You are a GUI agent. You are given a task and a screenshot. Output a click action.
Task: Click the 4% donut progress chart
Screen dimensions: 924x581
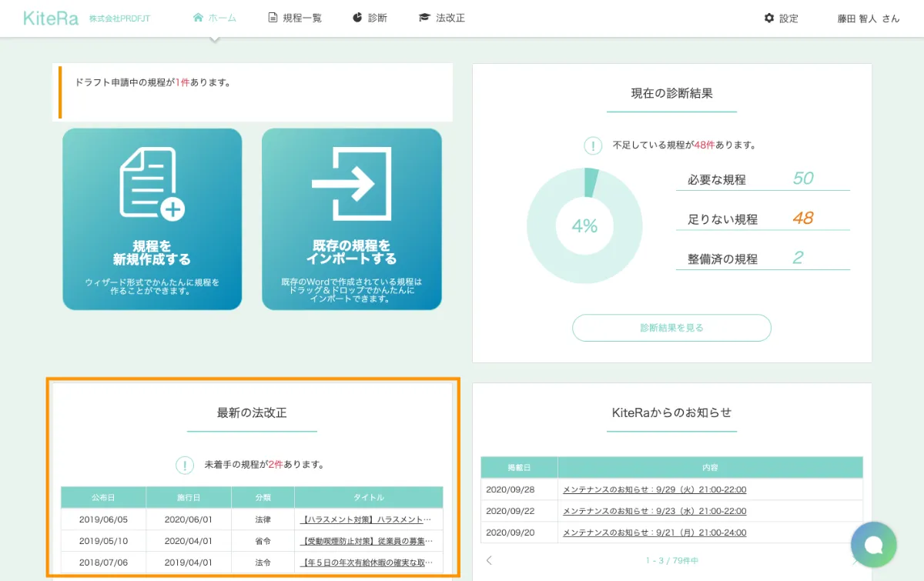pyautogui.click(x=584, y=225)
